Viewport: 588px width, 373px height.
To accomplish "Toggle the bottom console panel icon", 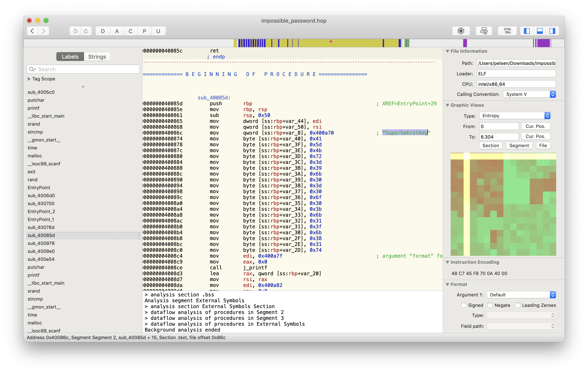I will click(539, 31).
